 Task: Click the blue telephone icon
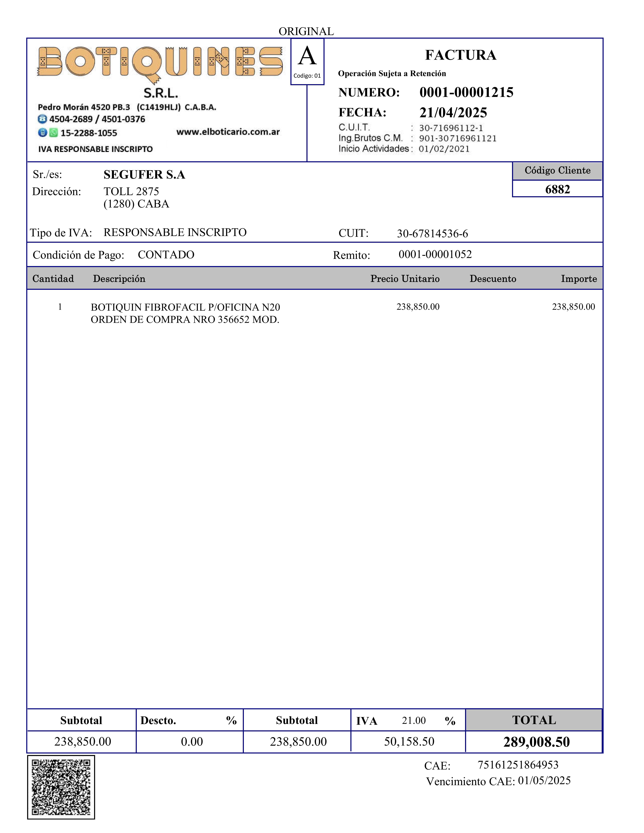point(42,119)
